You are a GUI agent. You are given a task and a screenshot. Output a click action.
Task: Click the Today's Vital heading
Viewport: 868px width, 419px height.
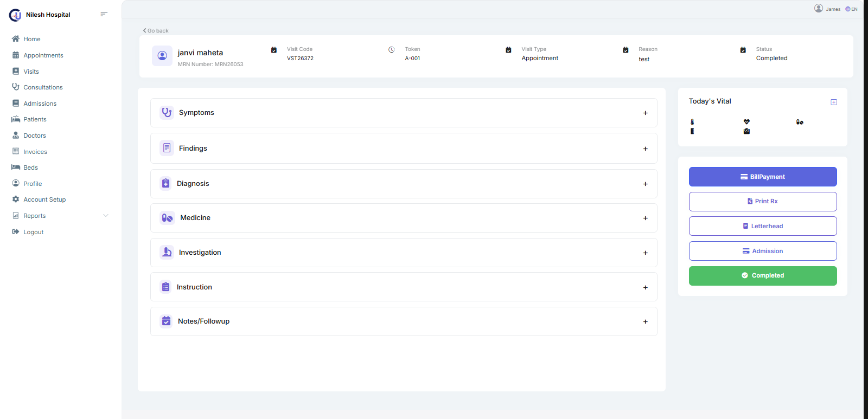coord(710,101)
